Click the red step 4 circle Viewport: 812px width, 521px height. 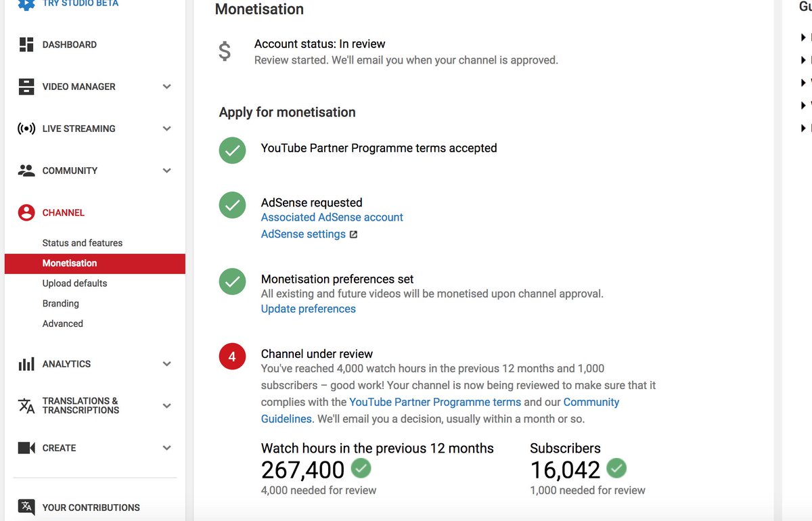[232, 357]
